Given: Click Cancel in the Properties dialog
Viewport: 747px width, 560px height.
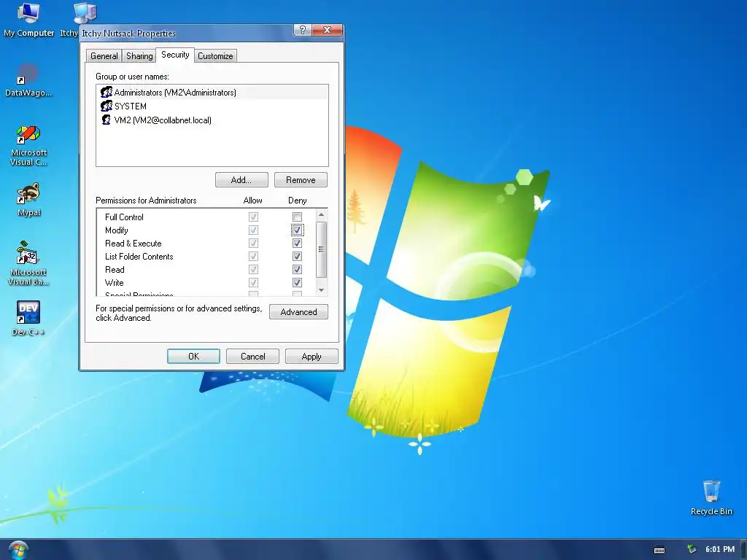Looking at the screenshot, I should 252,356.
